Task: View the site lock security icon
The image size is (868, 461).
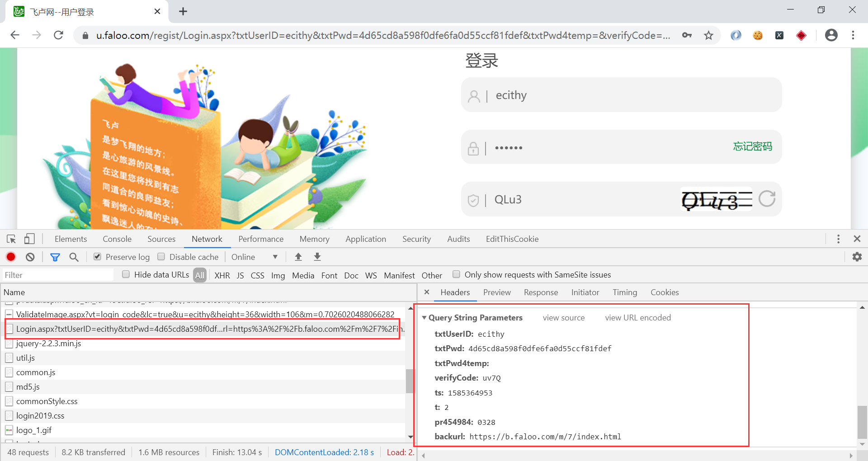Action: (85, 35)
